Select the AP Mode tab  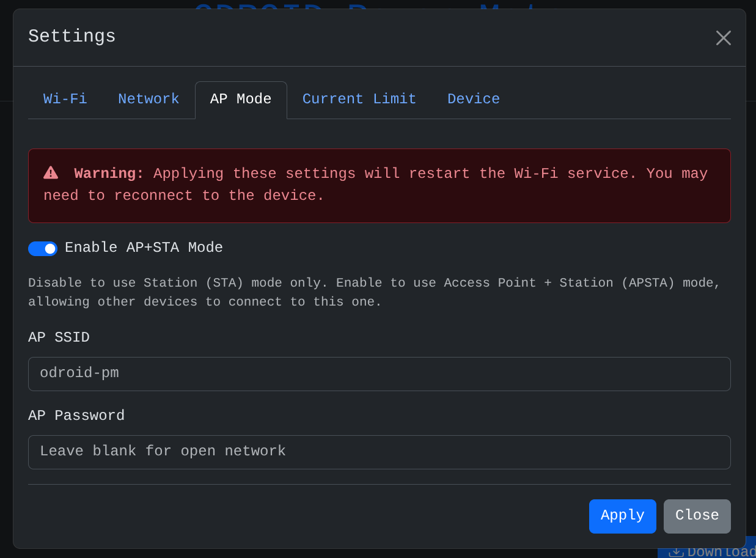[241, 99]
